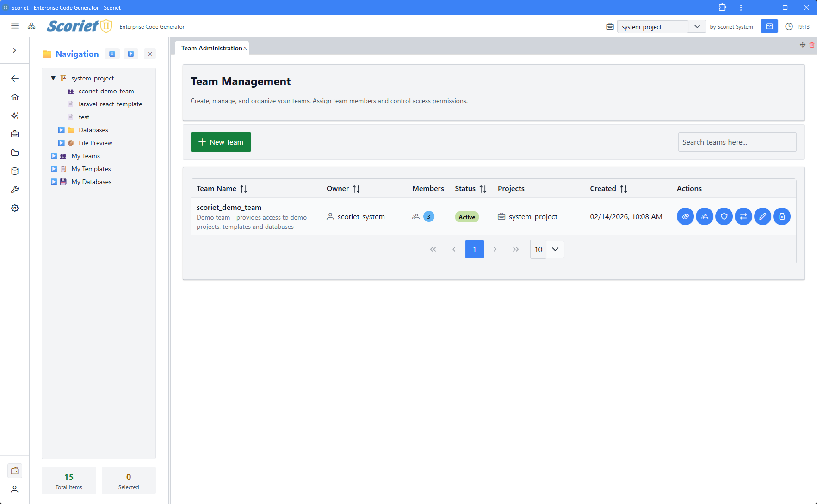Click the wrench tools icon in sidebar
The height and width of the screenshot is (504, 817).
tap(15, 190)
